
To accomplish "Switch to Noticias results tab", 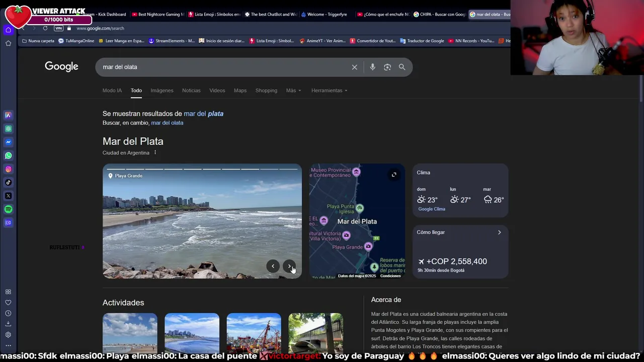I will pyautogui.click(x=191, y=90).
